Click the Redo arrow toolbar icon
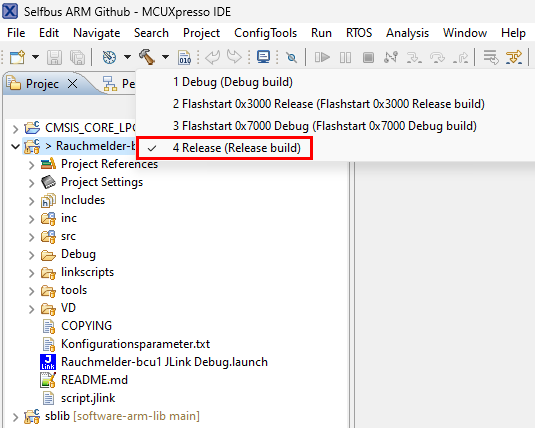The image size is (535, 428). point(234,57)
